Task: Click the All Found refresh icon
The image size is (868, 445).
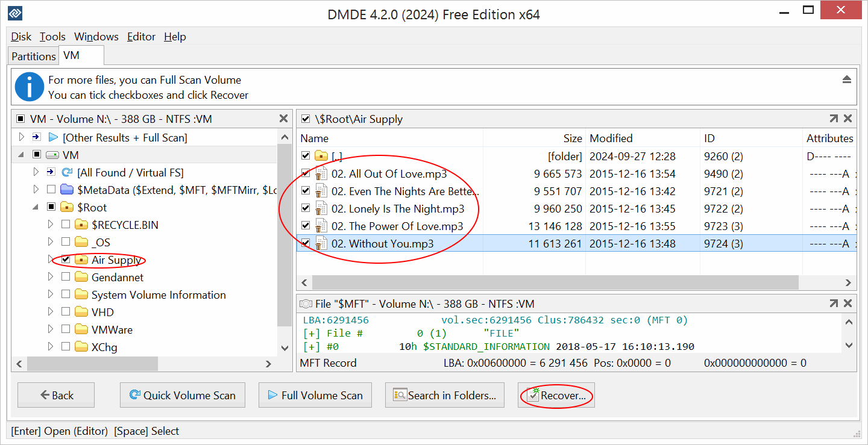Action: tap(68, 172)
